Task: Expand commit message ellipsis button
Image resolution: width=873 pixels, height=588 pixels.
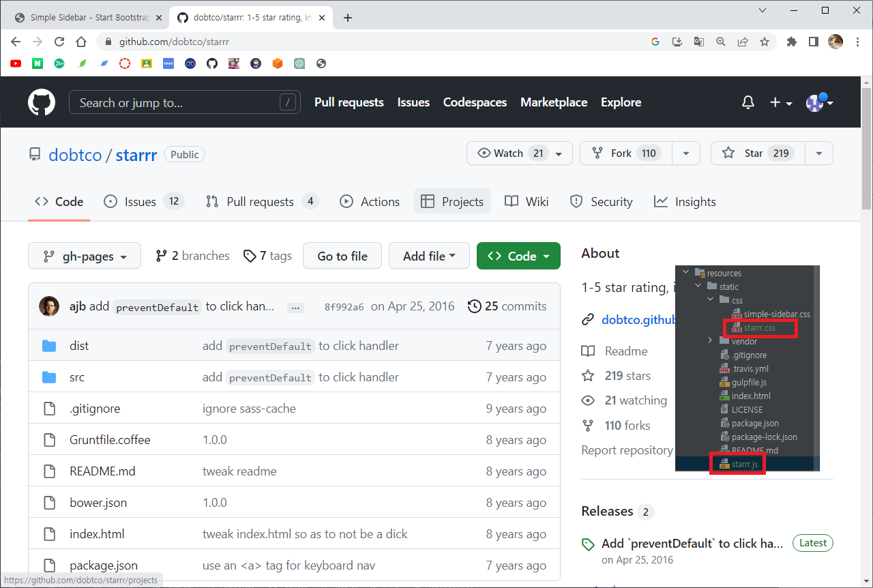Action: coord(295,307)
